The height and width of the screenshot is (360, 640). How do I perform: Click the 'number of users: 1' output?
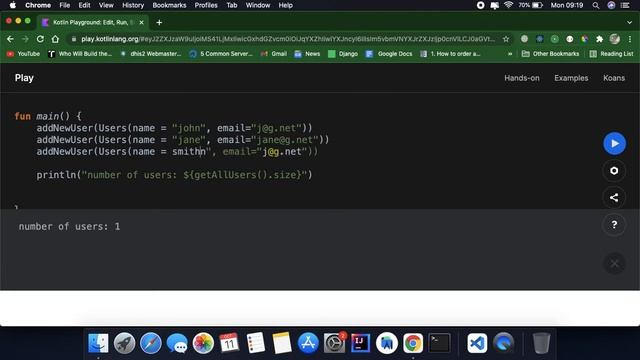click(69, 227)
